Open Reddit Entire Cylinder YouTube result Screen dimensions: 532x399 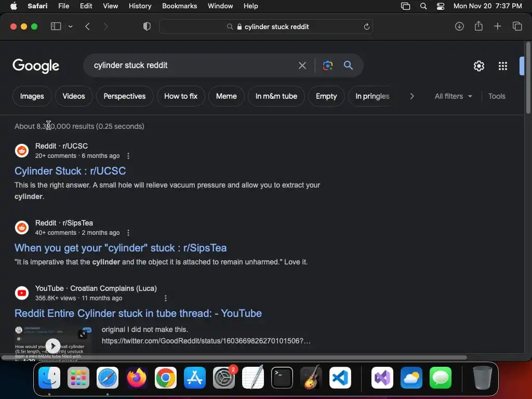tap(138, 313)
